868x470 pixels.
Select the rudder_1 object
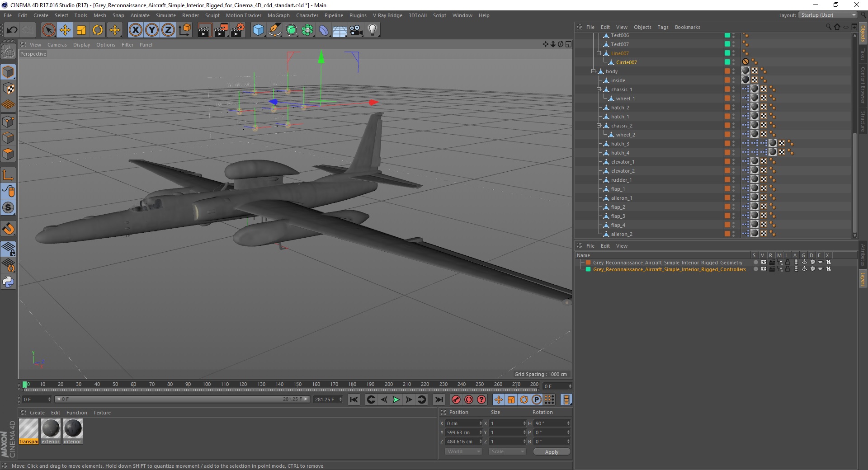pos(621,180)
